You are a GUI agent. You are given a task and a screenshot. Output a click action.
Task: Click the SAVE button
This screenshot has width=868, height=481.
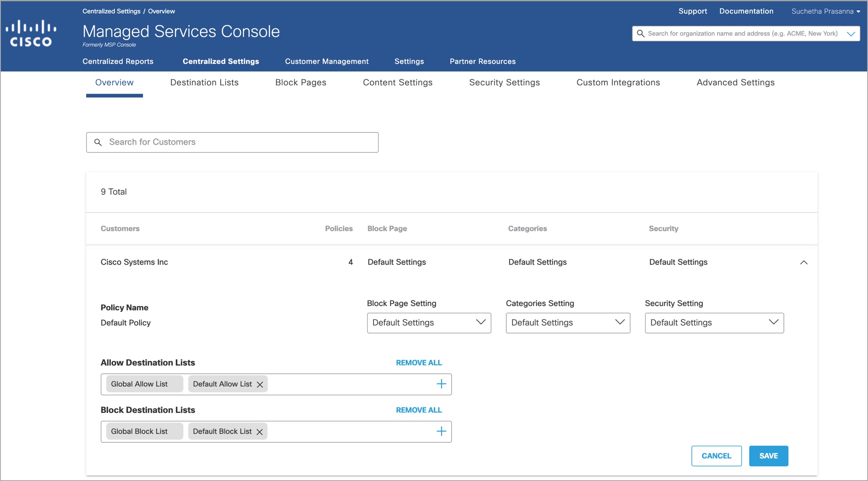coord(769,456)
